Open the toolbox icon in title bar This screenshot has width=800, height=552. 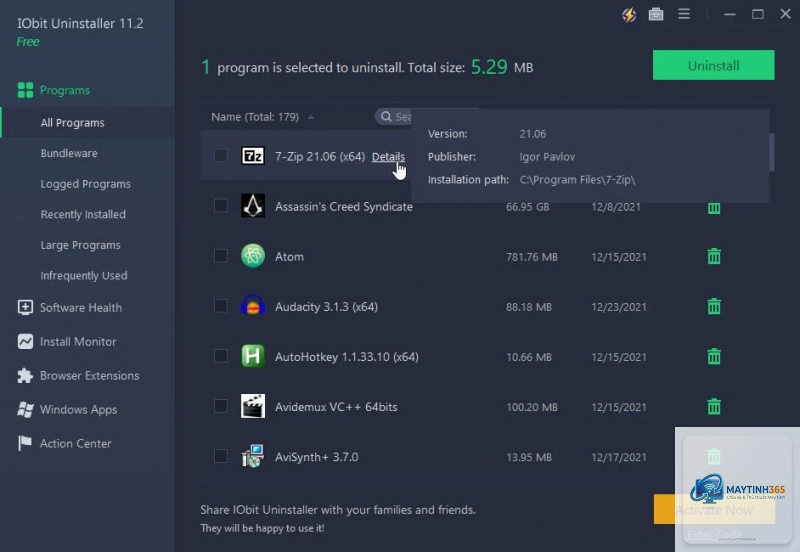click(656, 14)
